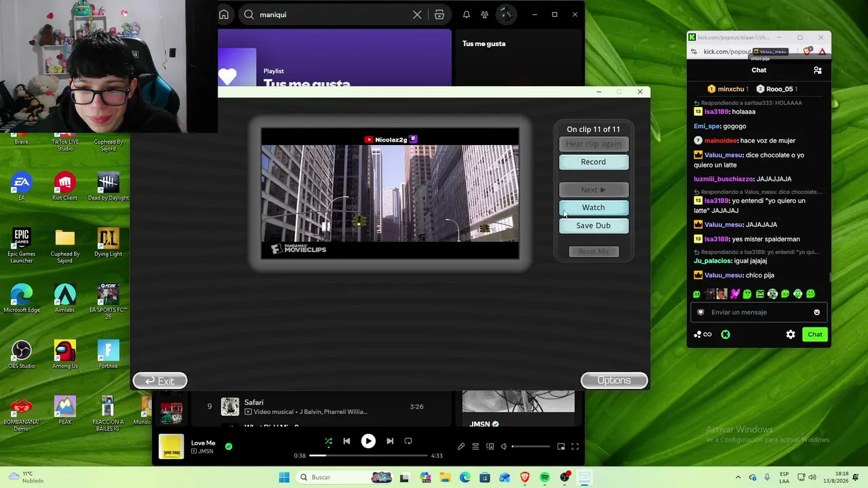Click the green saved checkmark for Love Me

[229, 447]
